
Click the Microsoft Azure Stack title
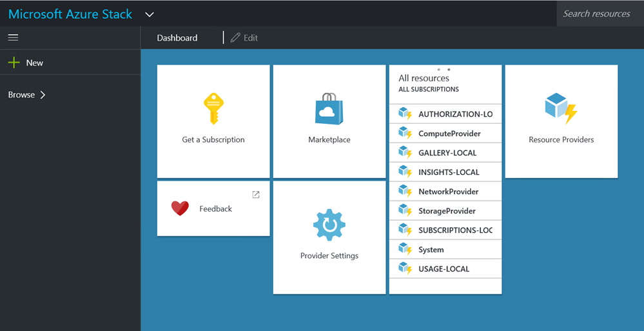(x=70, y=14)
